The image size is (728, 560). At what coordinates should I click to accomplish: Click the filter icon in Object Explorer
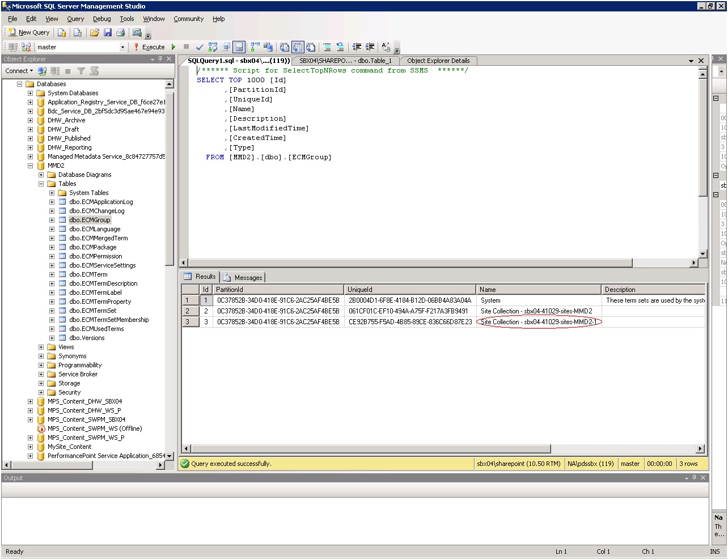click(82, 70)
